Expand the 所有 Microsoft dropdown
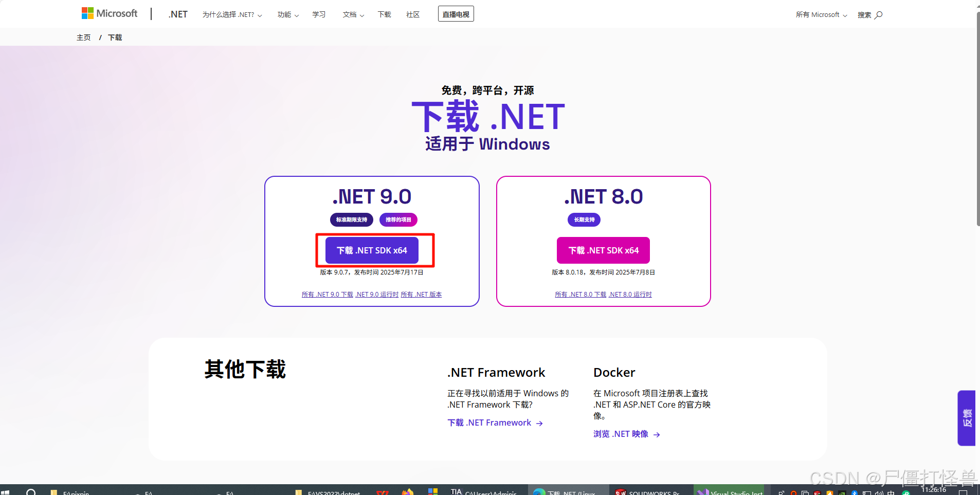This screenshot has height=495, width=980. pos(821,14)
